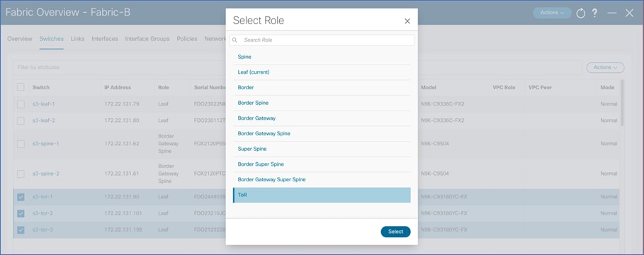644x255 pixels.
Task: Refresh the fabric overview with the circular arrow icon
Action: [580, 13]
